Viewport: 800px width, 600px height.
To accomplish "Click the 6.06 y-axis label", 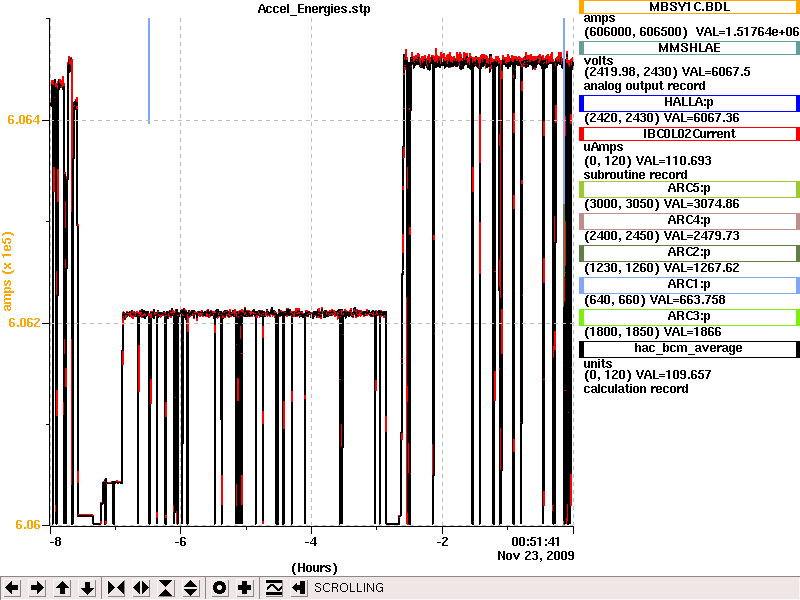I will coord(28,525).
